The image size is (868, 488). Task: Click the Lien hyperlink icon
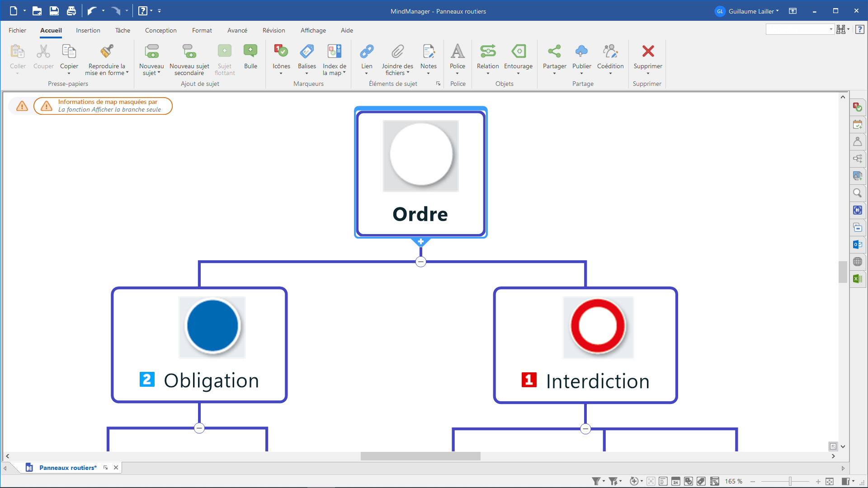point(367,52)
